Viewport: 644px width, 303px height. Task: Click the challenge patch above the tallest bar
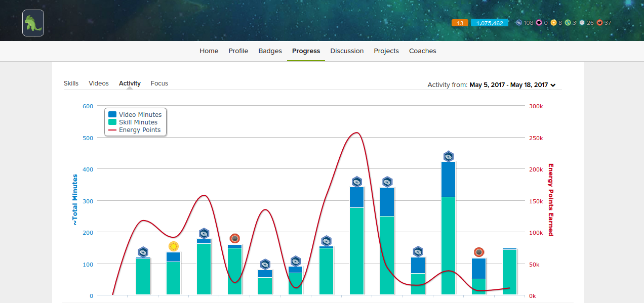coord(448,156)
